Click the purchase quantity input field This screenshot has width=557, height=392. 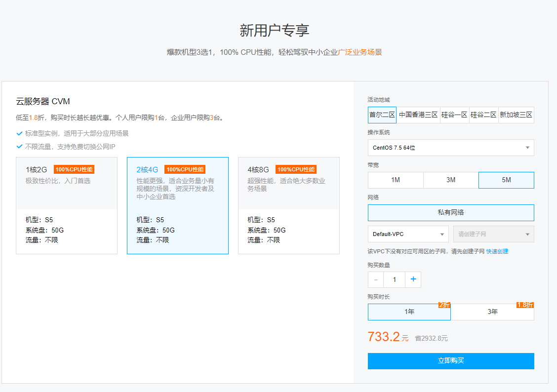395,280
